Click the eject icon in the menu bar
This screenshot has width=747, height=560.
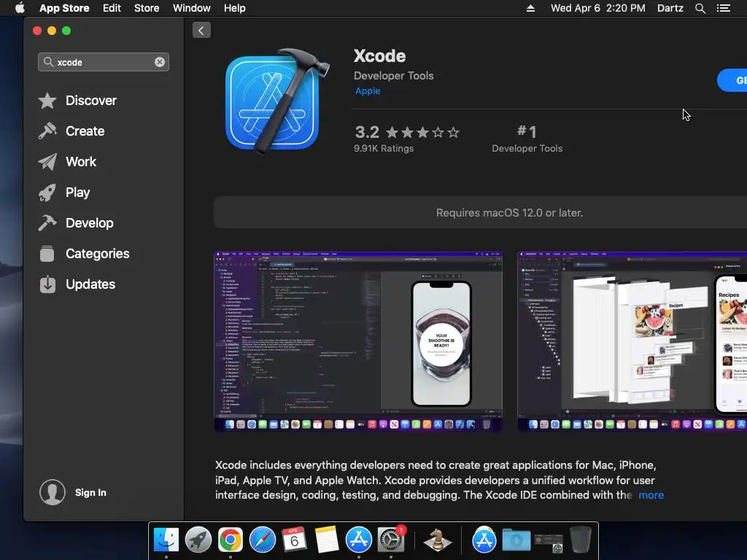[x=530, y=8]
